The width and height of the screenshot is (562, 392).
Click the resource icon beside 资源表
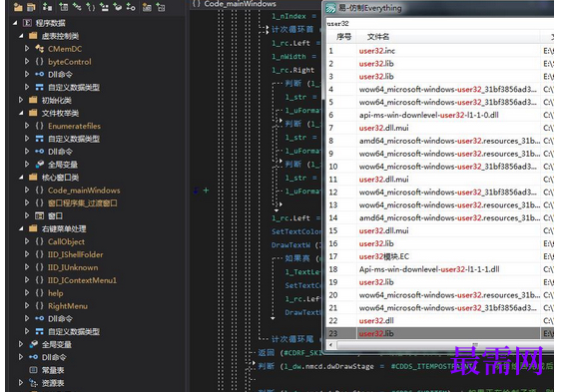pyautogui.click(x=33, y=383)
